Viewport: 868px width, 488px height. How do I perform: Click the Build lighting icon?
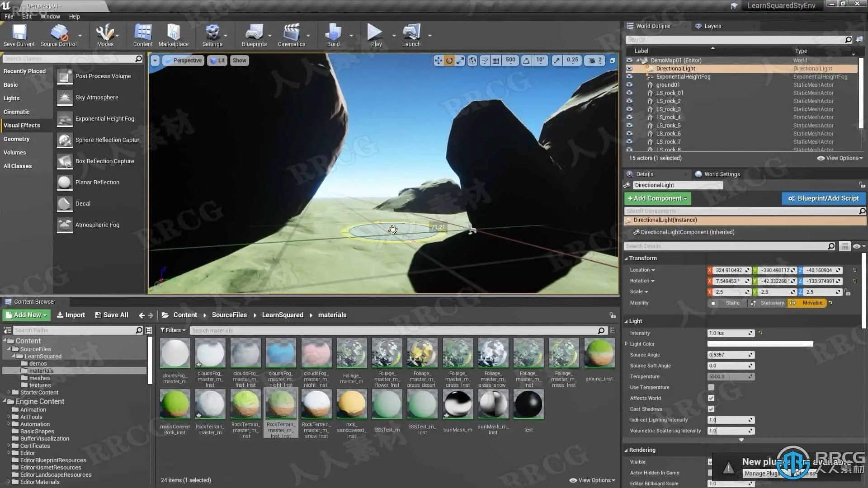(333, 35)
